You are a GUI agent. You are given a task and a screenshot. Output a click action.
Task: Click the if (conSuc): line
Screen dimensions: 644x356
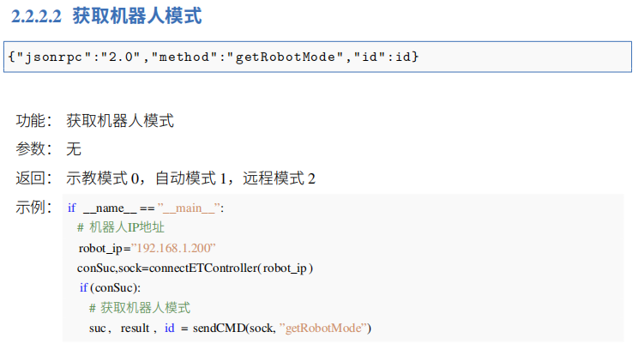[110, 288]
